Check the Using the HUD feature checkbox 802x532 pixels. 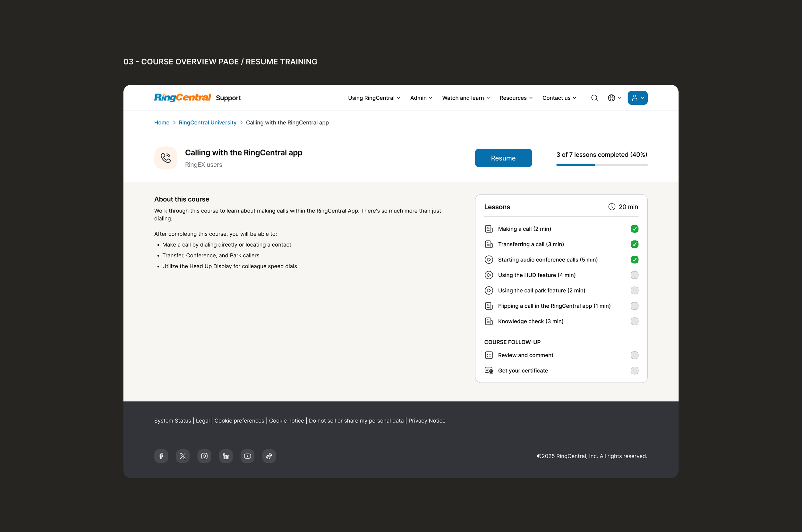click(634, 275)
